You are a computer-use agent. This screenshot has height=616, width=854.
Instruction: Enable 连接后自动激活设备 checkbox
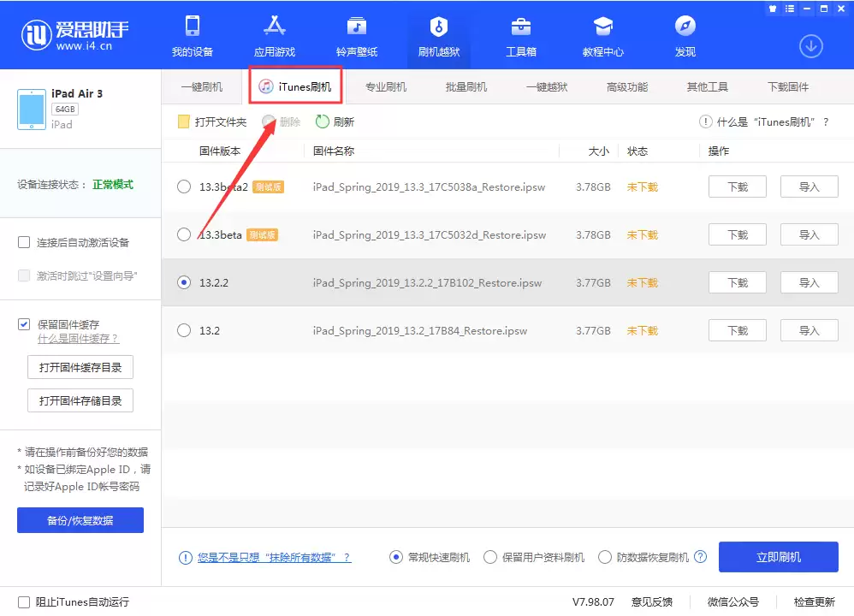tap(24, 242)
